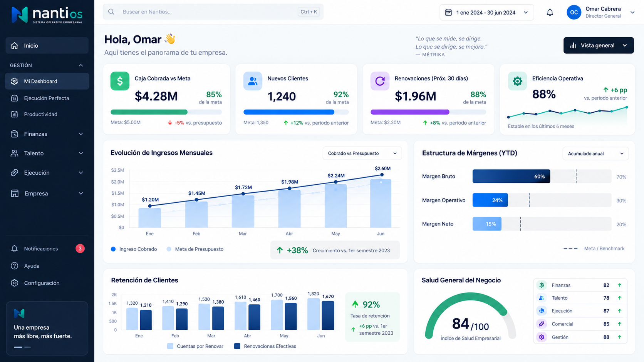The height and width of the screenshot is (362, 644).
Task: Open user menu chevron beside Omar Cabrera
Action: [632, 12]
